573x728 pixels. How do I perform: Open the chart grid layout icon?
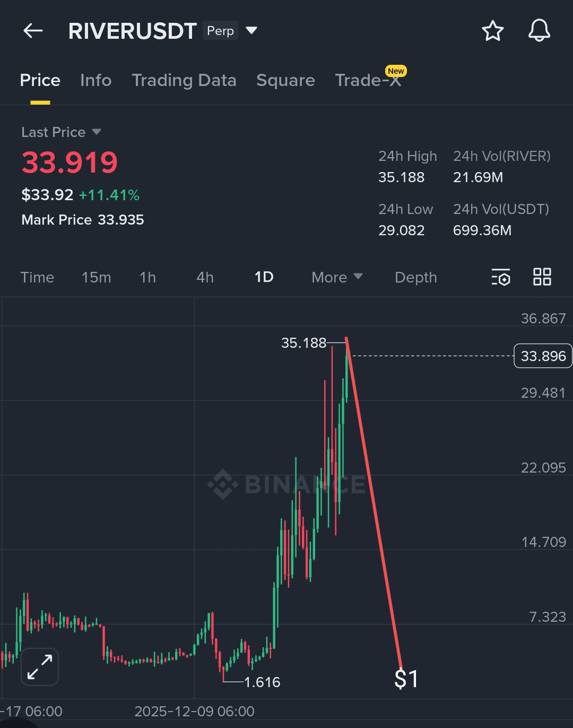tap(542, 277)
